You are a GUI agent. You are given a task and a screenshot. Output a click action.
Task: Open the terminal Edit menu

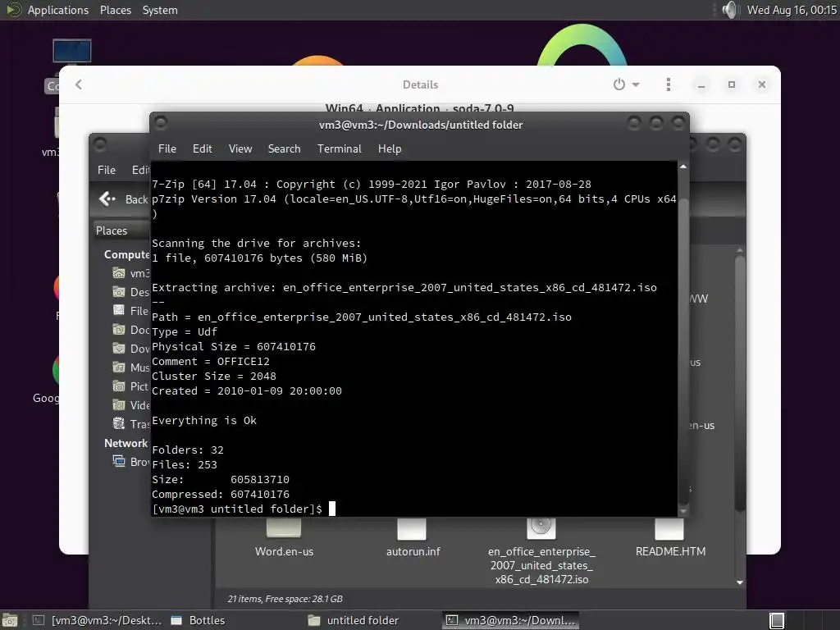click(x=202, y=149)
